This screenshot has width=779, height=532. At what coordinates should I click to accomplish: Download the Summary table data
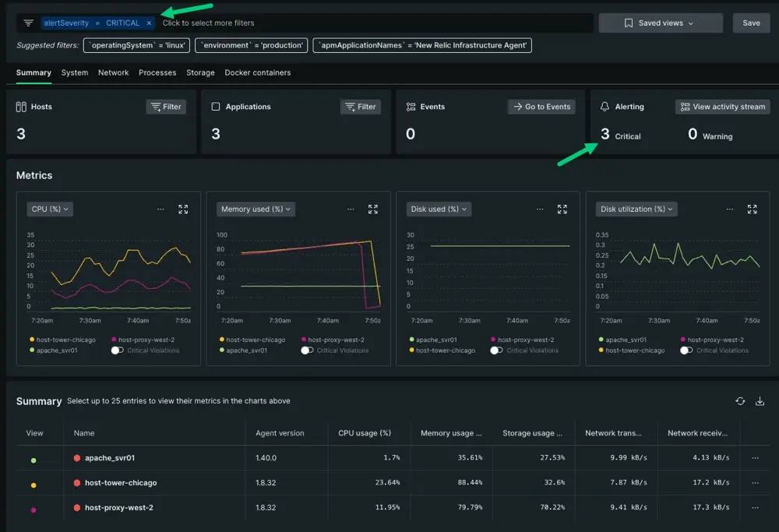click(x=760, y=401)
